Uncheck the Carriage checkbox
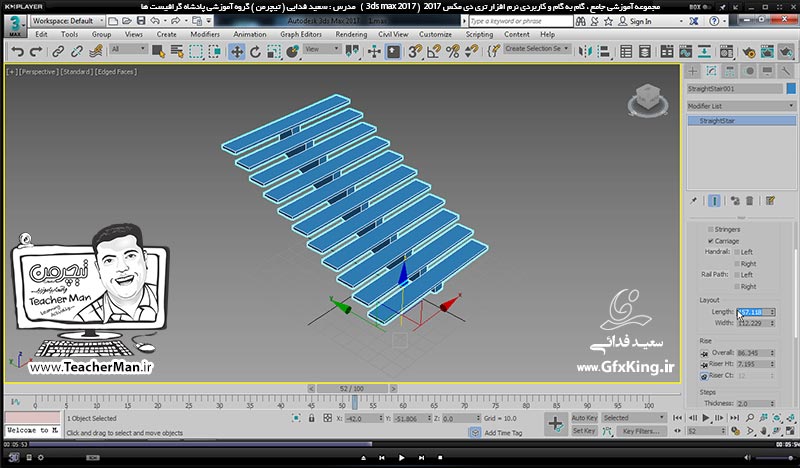The width and height of the screenshot is (800, 468). (x=710, y=240)
